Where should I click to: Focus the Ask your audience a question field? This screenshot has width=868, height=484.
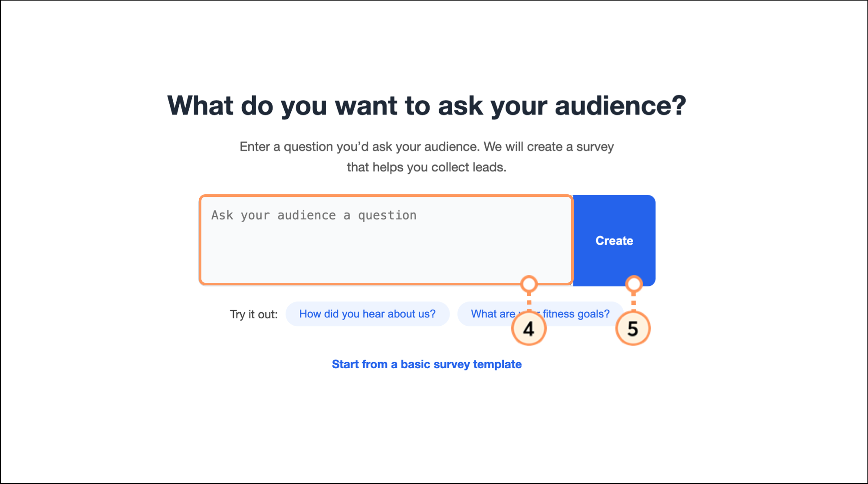386,240
